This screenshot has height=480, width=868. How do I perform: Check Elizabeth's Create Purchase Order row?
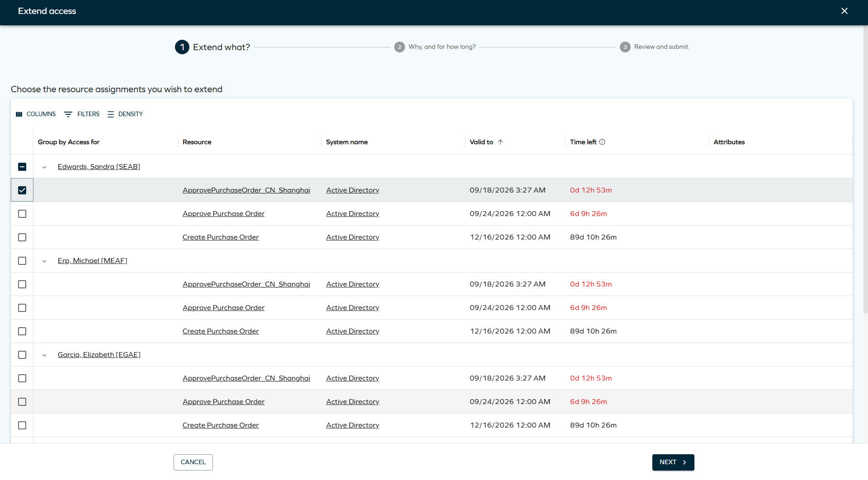pyautogui.click(x=22, y=425)
